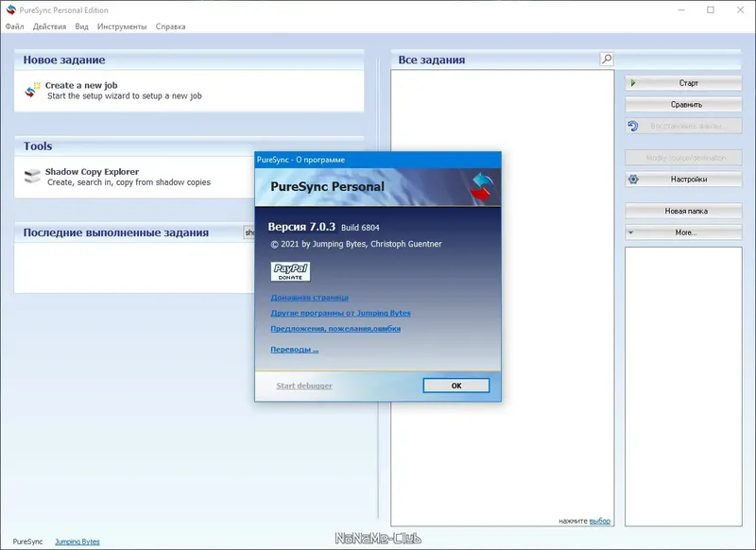Click the Start debugger link
756x550 pixels.
click(x=303, y=386)
